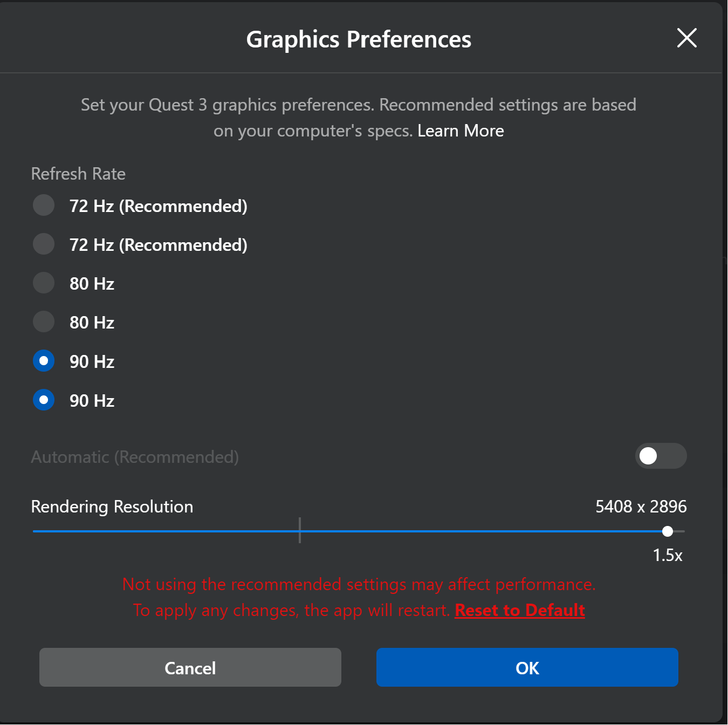This screenshot has height=725, width=728.
Task: Select the second 72 Hz (Recommended) radio button
Action: tap(44, 244)
